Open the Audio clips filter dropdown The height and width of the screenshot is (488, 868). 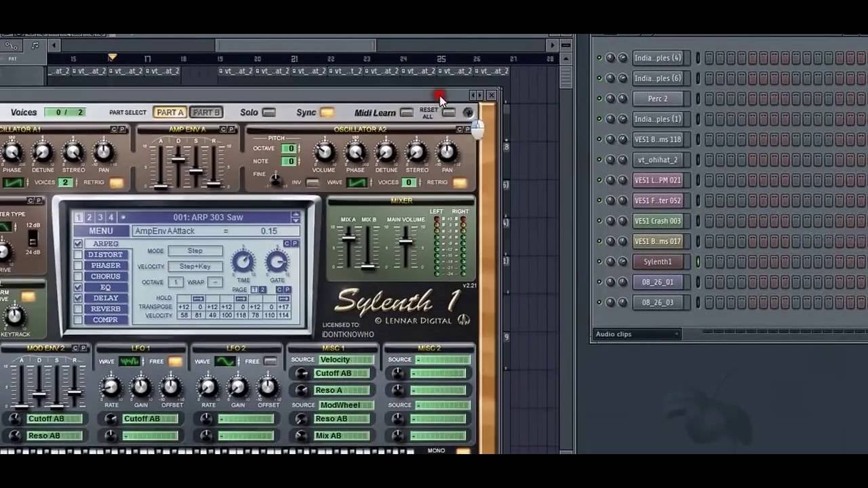click(637, 334)
